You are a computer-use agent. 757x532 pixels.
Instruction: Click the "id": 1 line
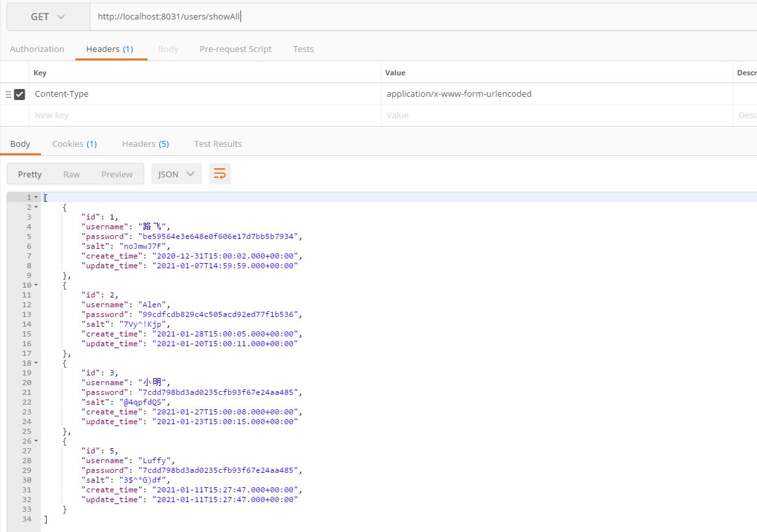coord(99,217)
